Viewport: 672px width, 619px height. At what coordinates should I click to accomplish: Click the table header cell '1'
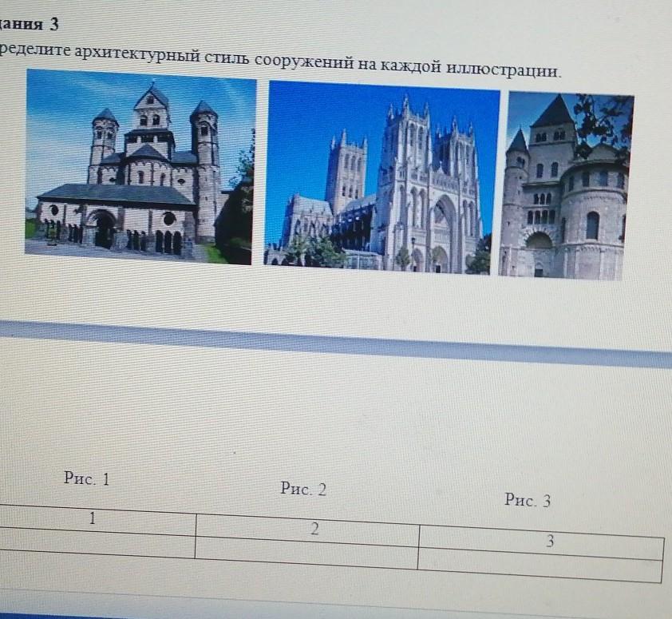pos(97,519)
